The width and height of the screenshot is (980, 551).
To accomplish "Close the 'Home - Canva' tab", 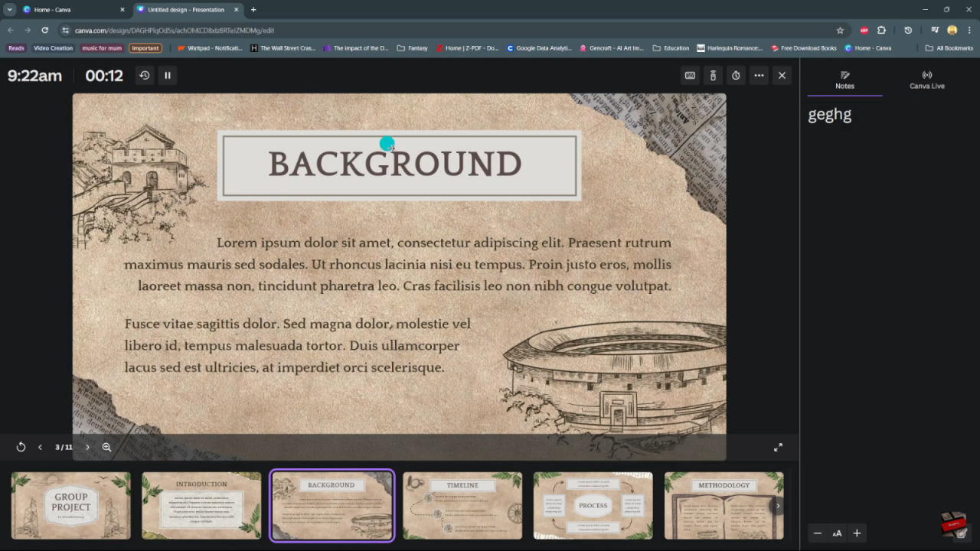I will [x=122, y=10].
